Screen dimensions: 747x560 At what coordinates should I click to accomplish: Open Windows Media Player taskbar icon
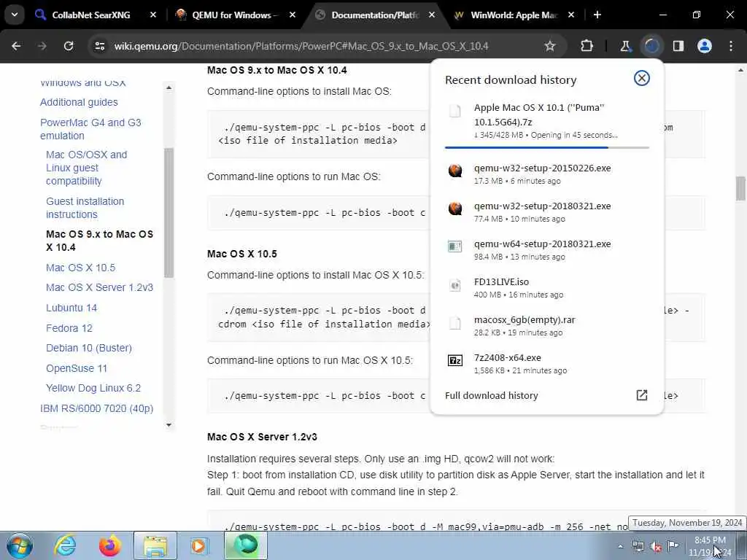click(199, 545)
